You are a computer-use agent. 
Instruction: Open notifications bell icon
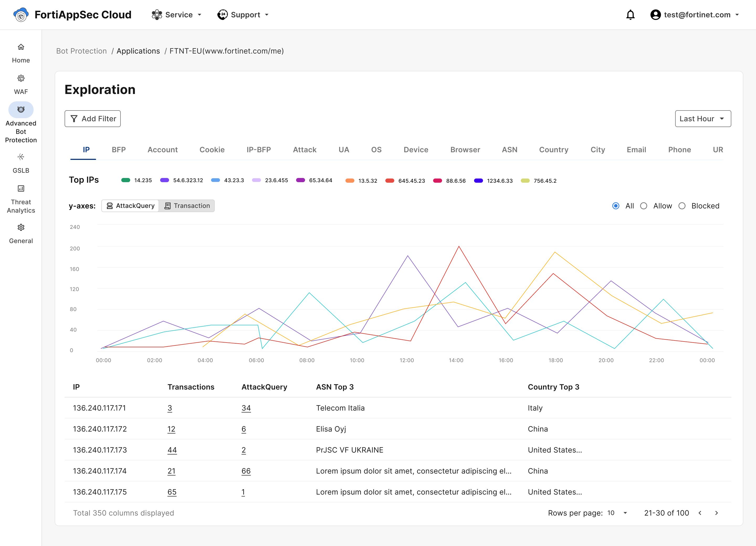click(630, 15)
